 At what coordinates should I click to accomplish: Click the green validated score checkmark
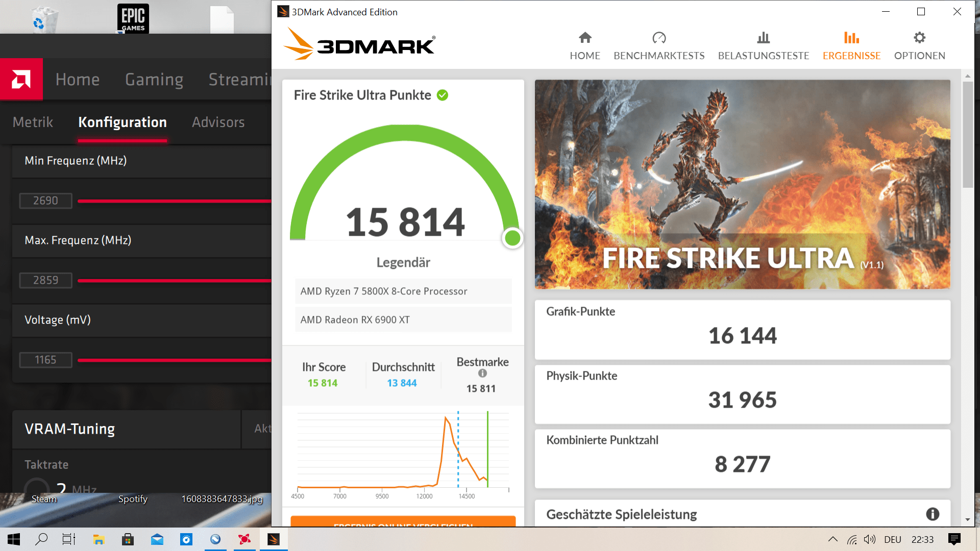[x=443, y=95]
